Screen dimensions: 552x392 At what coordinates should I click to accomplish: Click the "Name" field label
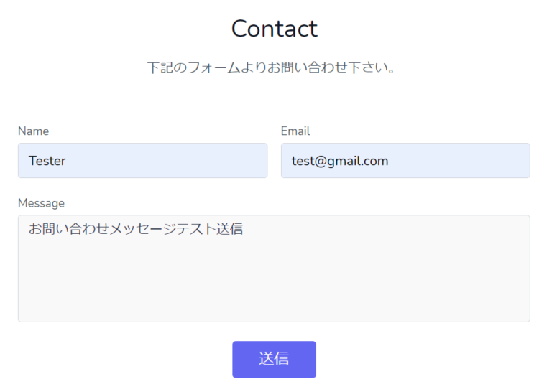tap(33, 131)
